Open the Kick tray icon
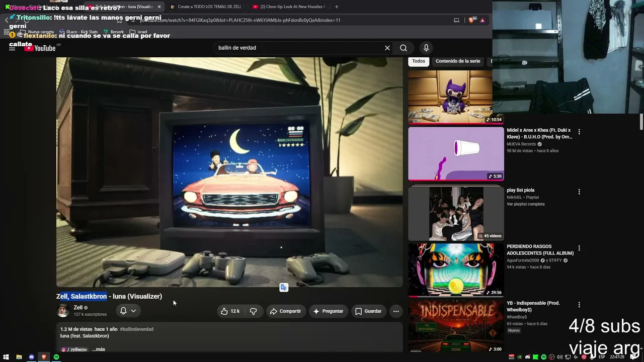The width and height of the screenshot is (644, 362). point(536,357)
